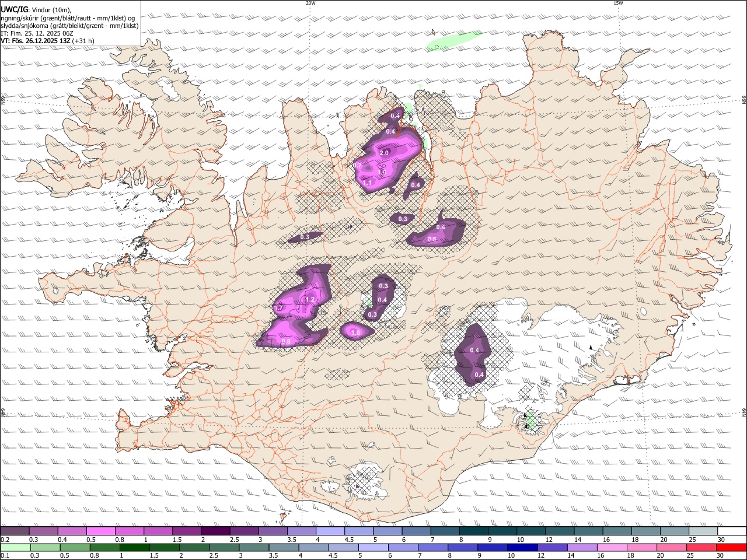Pick the bright red 30 swatch in lower scale
Screen dimensions: 747x560
(731, 547)
